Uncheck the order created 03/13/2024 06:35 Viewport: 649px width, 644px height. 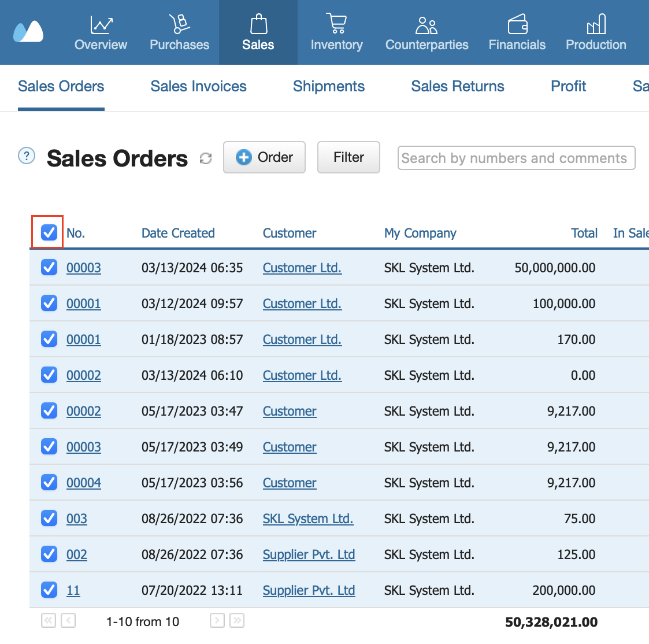49,268
